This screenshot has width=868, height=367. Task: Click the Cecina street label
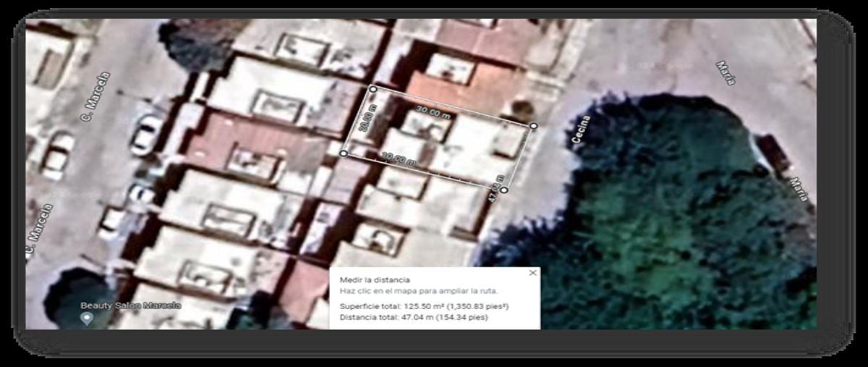(x=581, y=131)
